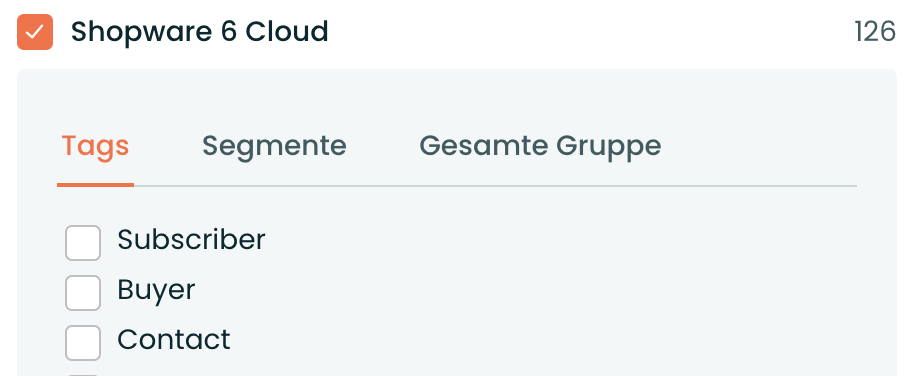Click the white checkmark icon in the orange box
This screenshot has width=914, height=376.
[35, 32]
